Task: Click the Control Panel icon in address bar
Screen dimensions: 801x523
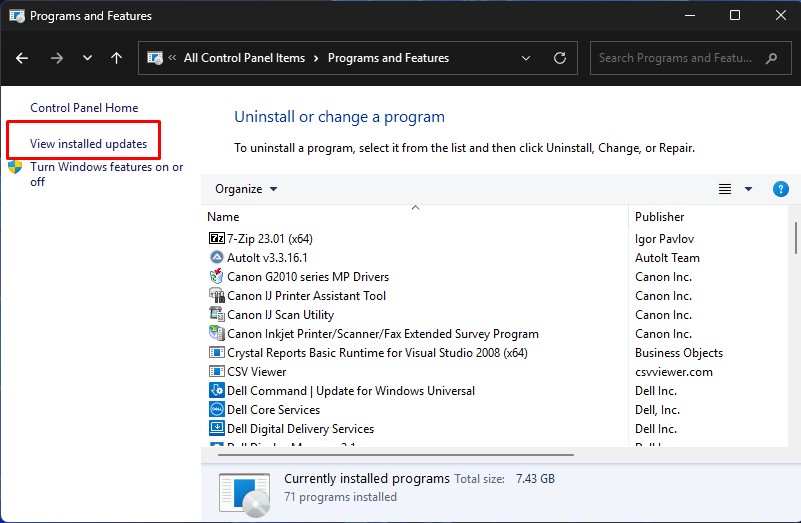Action: point(155,58)
